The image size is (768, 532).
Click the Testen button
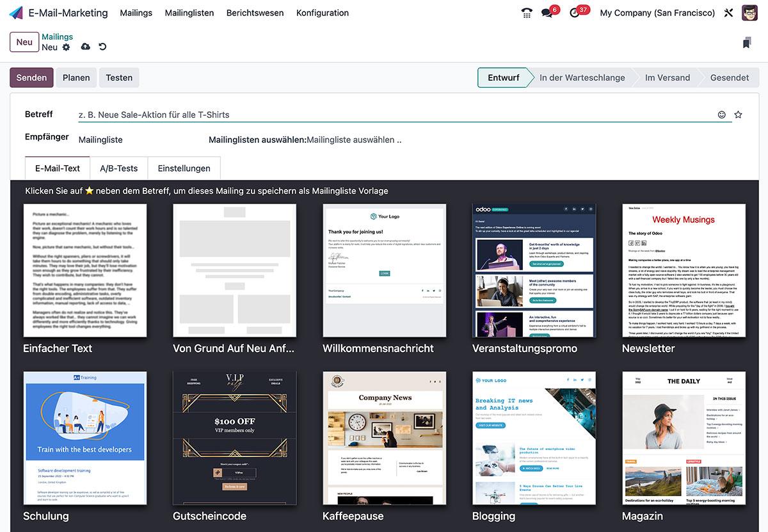119,77
